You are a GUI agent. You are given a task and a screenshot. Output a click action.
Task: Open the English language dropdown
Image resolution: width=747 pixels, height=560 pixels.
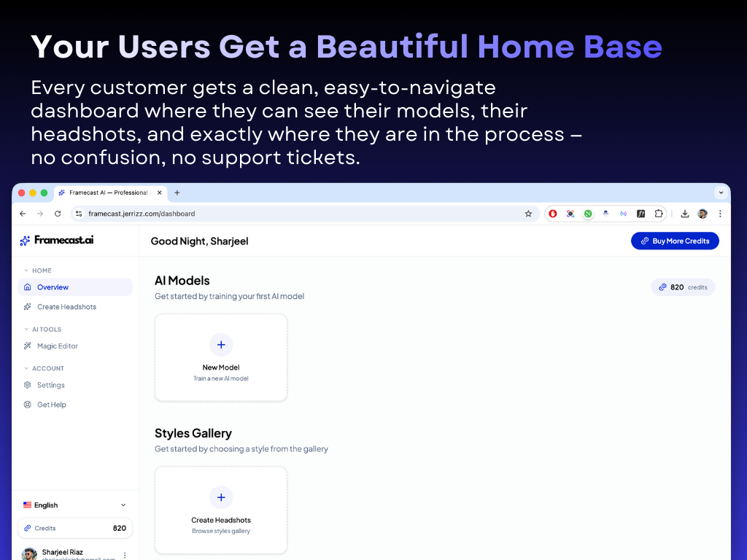tap(75, 505)
